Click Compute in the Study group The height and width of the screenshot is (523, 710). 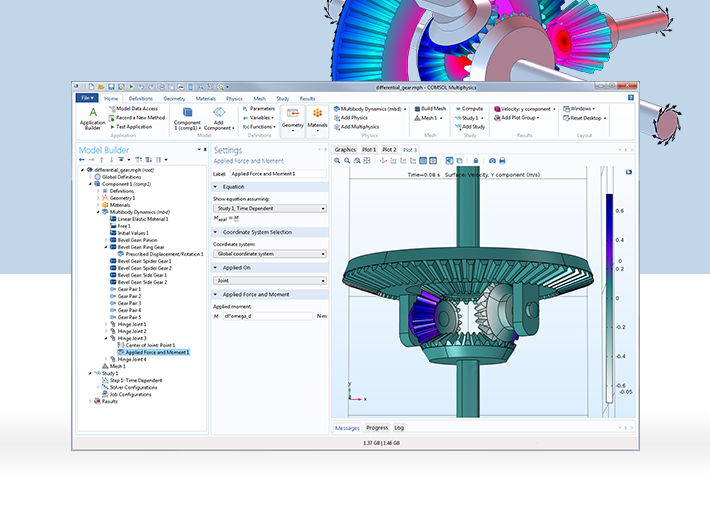pos(469,109)
